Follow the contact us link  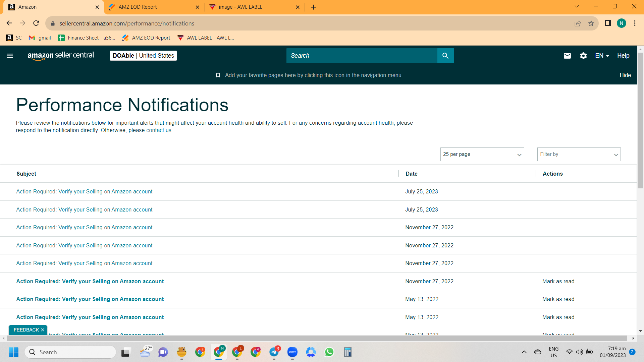tap(159, 130)
